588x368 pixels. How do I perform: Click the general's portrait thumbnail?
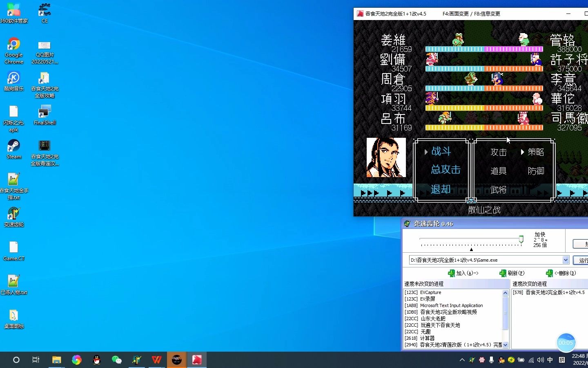pos(386,157)
